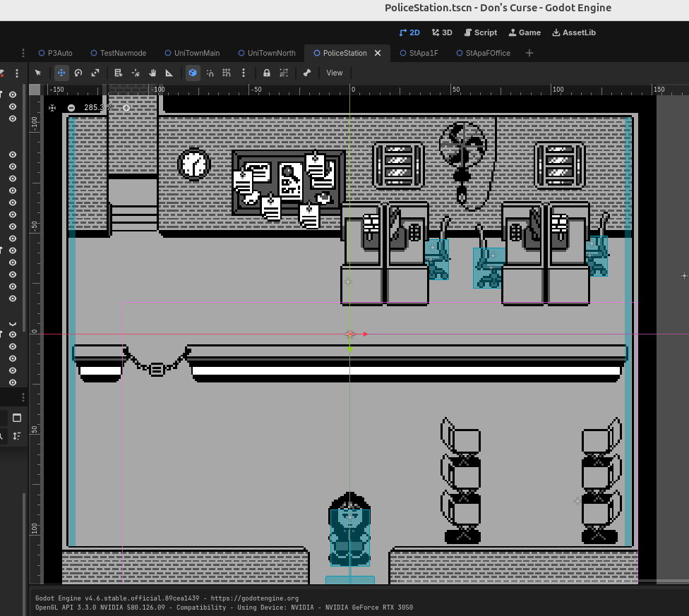Open the Script workspace
This screenshot has height=616, width=689.
tap(481, 32)
